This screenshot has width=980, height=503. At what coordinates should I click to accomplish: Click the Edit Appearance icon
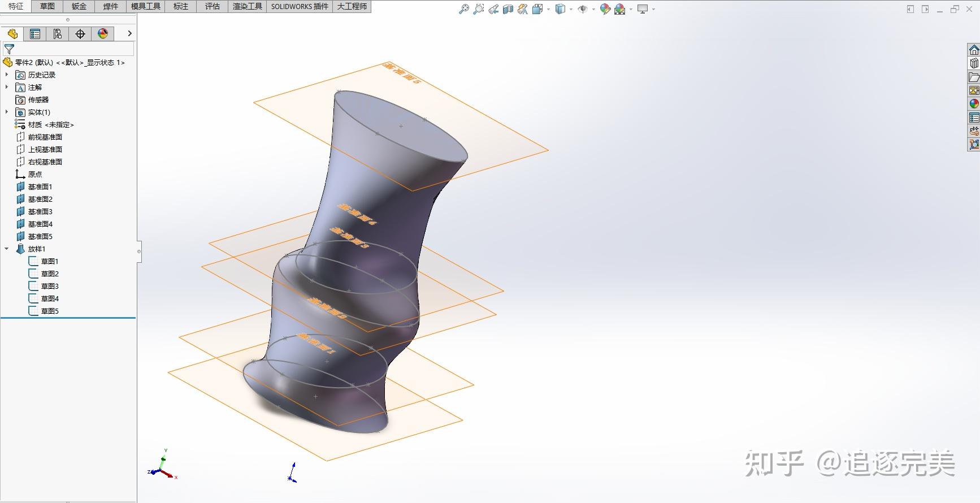[x=605, y=9]
